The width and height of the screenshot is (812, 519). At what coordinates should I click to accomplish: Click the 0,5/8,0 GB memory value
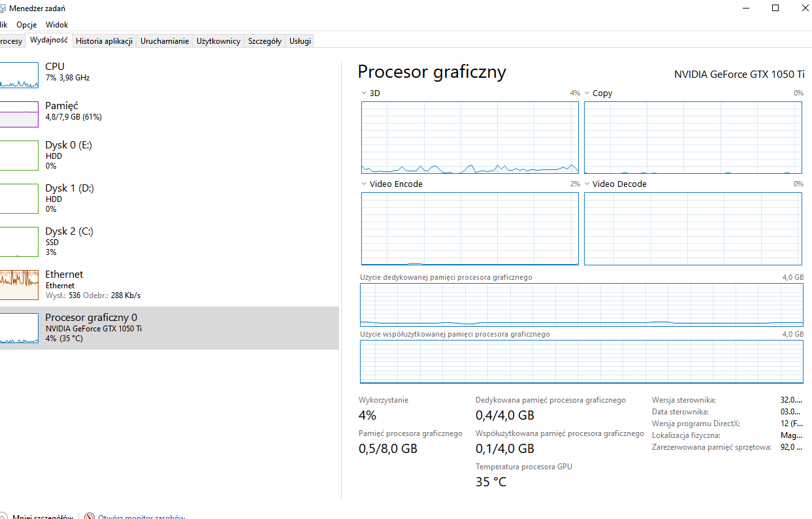tap(388, 448)
